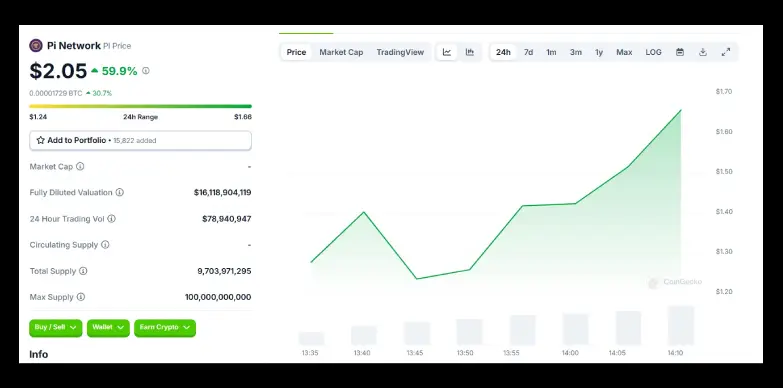Toggle the LOG scale option
This screenshot has height=388, width=783.
coord(653,52)
